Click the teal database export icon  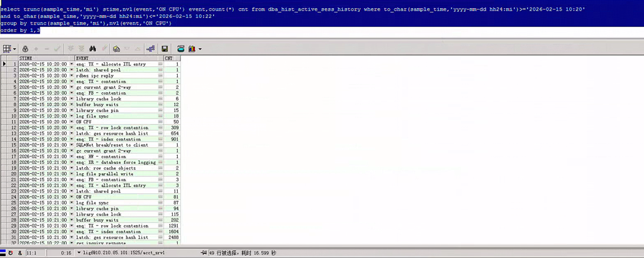(180, 49)
